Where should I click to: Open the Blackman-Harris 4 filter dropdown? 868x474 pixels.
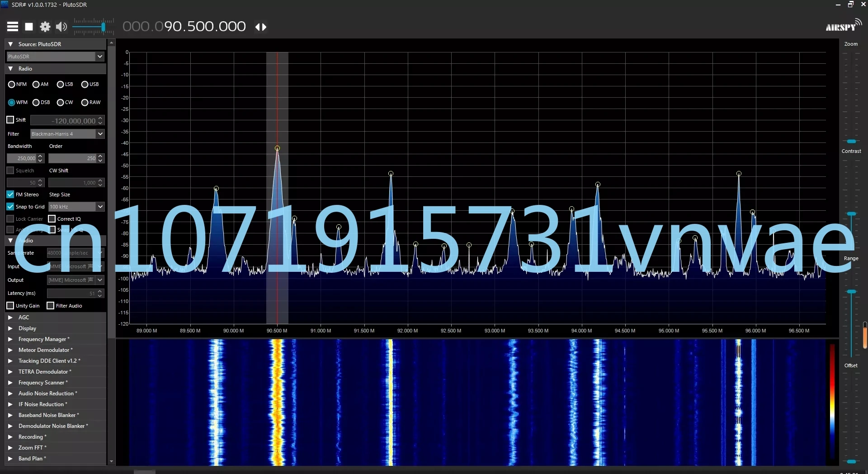[x=100, y=134]
